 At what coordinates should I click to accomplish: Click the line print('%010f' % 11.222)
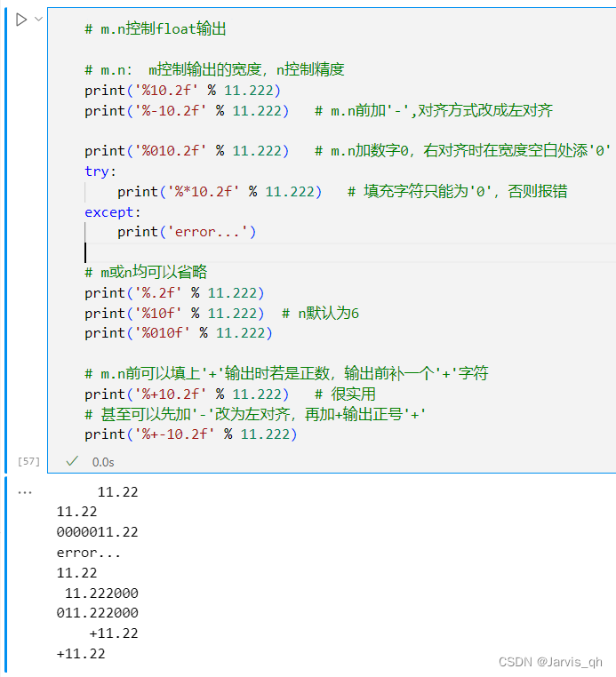179,333
